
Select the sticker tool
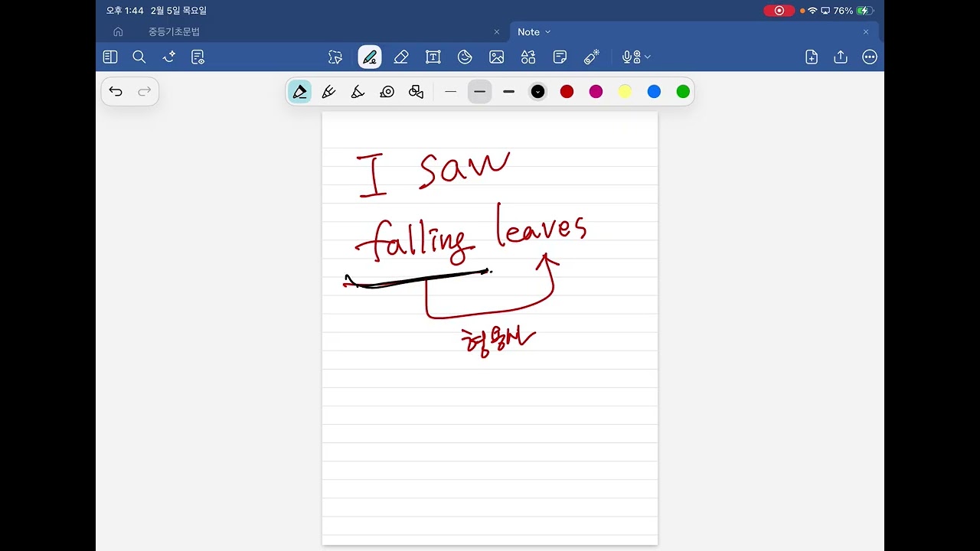tap(465, 57)
